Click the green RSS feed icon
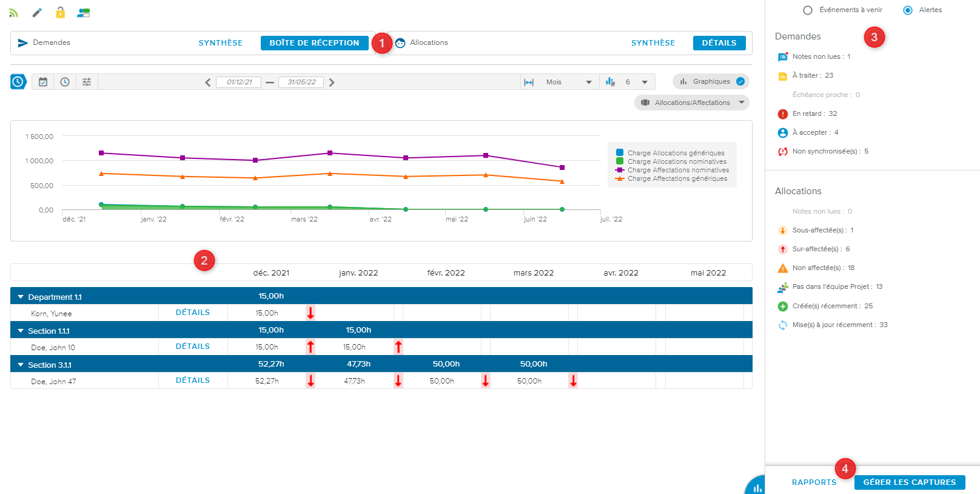The height and width of the screenshot is (494, 980). point(13,13)
